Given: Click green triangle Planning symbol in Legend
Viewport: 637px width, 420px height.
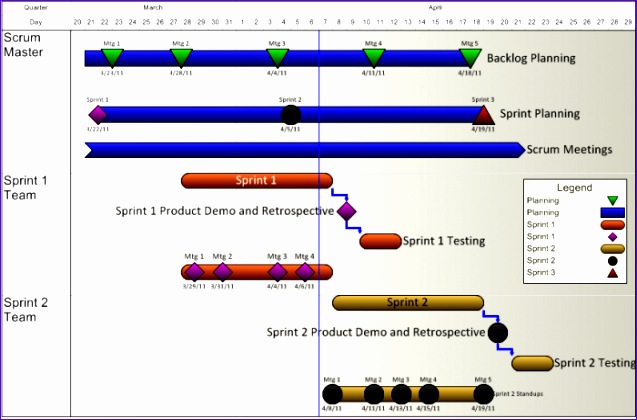Looking at the screenshot, I should point(613,200).
